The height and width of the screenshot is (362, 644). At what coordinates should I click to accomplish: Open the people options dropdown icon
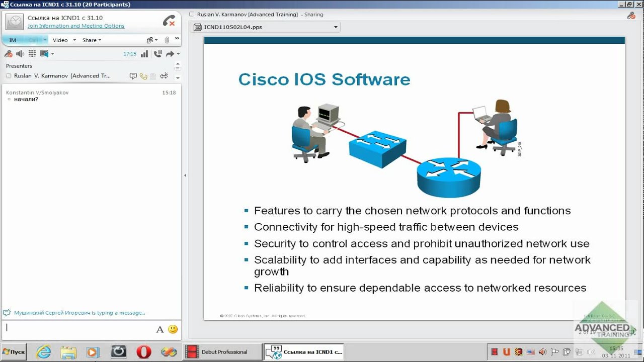pyautogui.click(x=152, y=40)
